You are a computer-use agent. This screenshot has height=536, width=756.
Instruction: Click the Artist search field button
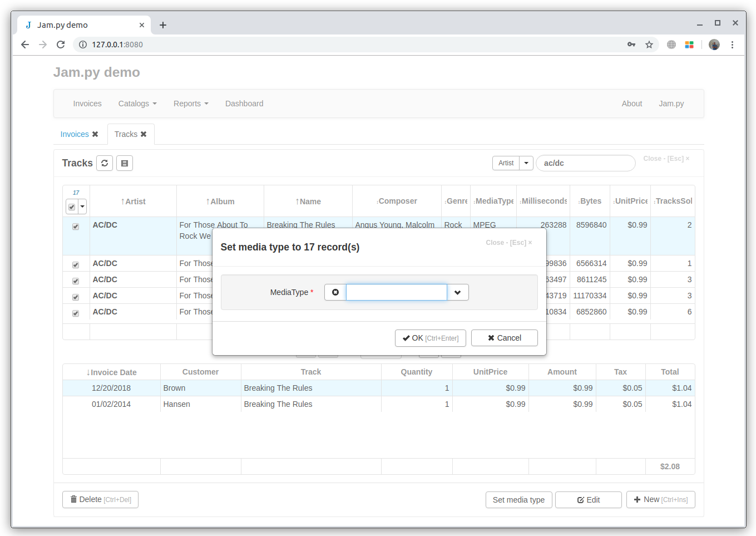(506, 163)
